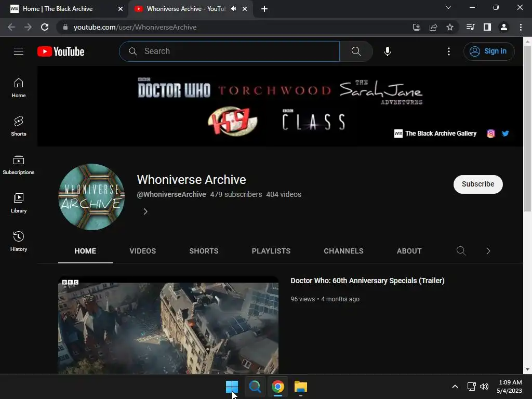Viewport: 532px width, 399px height.
Task: Mute the Whoniverse Archive tab audio
Action: point(233,9)
